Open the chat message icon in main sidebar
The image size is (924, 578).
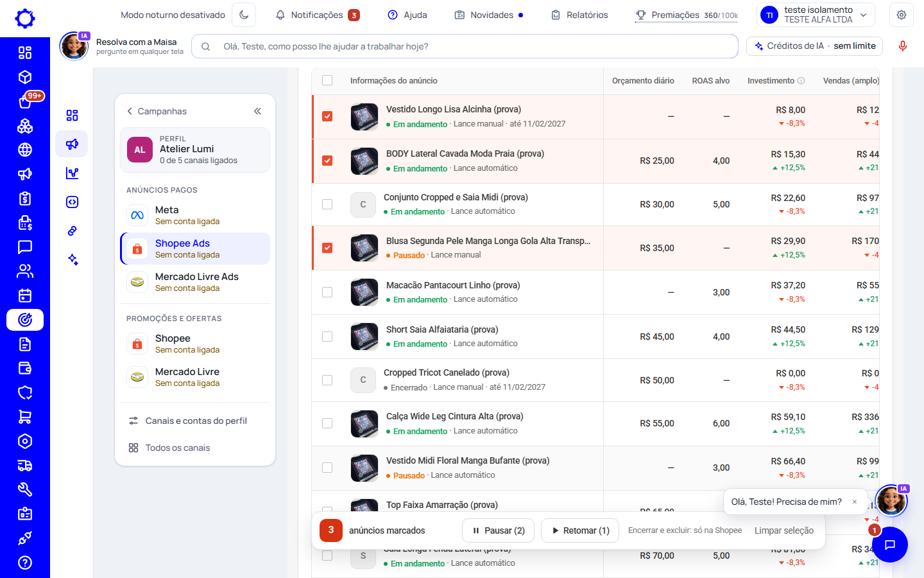[25, 247]
